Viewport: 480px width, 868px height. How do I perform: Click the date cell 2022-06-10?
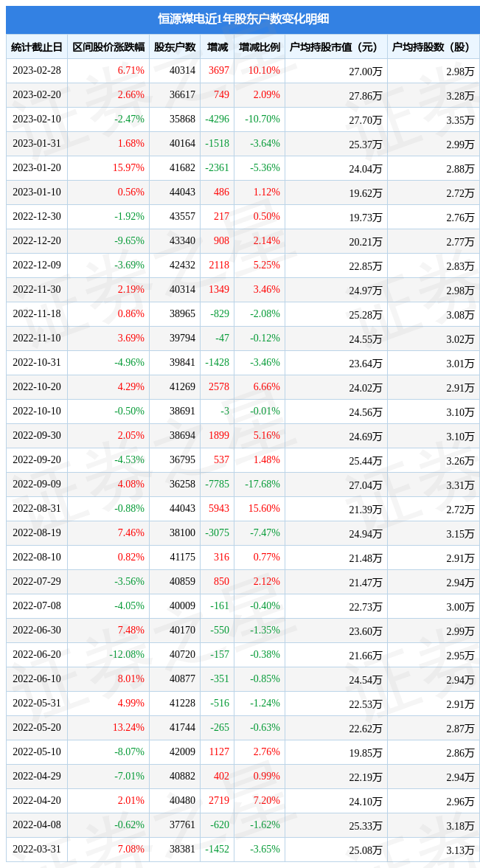(37, 679)
